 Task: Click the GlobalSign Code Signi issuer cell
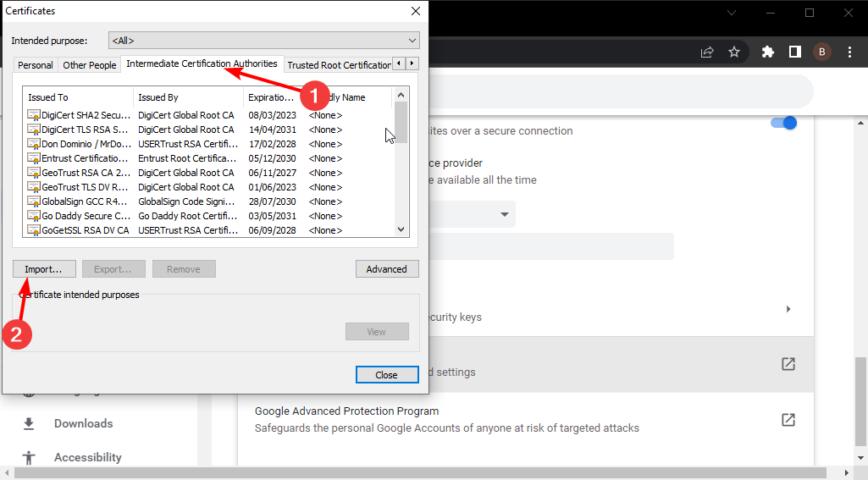coord(186,201)
